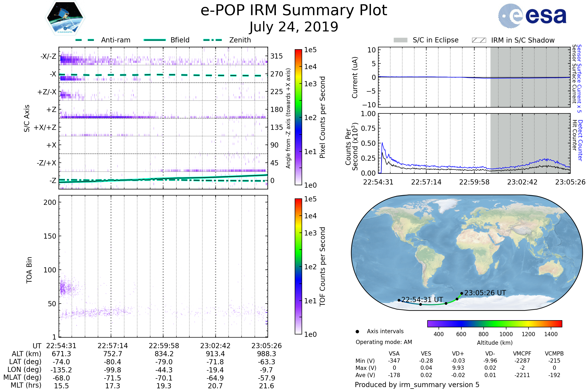
Task: Click the black Axis intervals legend dot
Action: 357,331
